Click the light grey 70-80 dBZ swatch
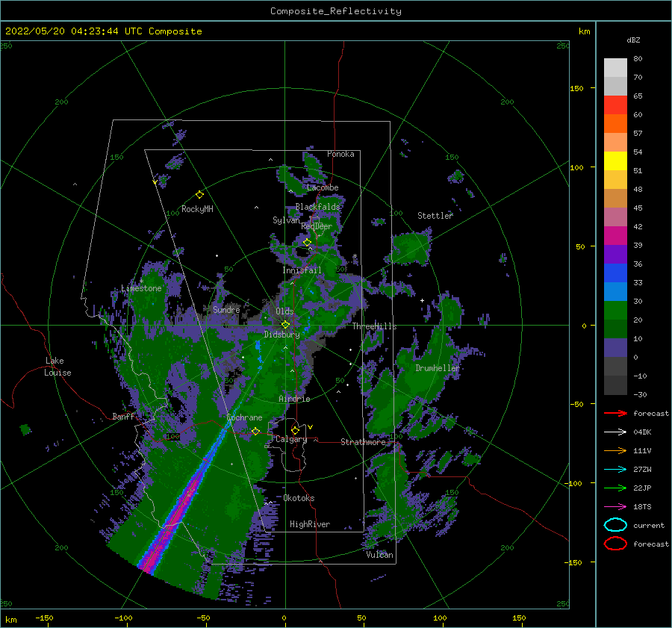672x628 pixels. [x=615, y=68]
